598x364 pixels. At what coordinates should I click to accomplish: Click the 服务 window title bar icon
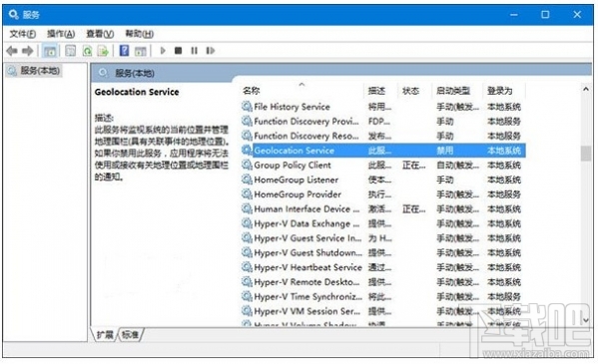14,15
